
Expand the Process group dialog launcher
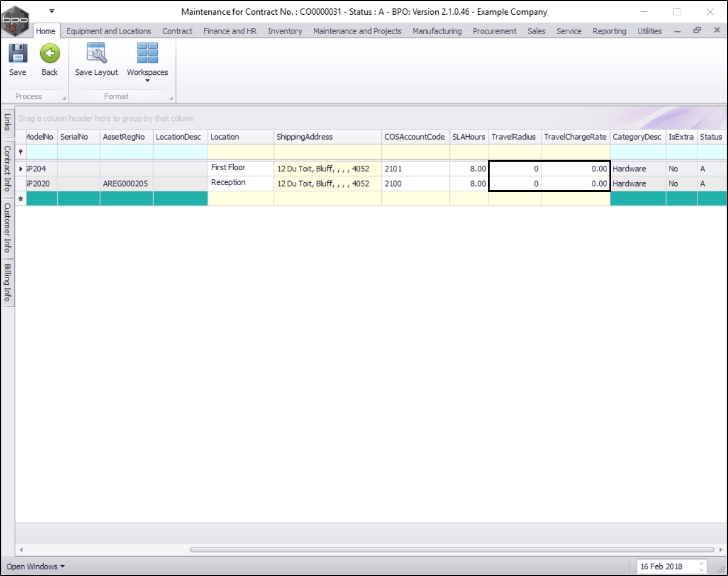pos(64,98)
